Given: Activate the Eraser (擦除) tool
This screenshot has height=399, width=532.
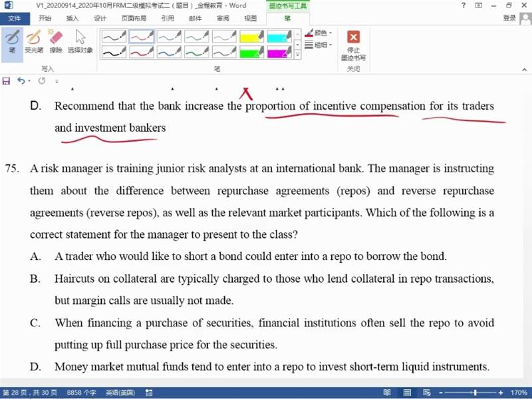Looking at the screenshot, I should click(56, 41).
